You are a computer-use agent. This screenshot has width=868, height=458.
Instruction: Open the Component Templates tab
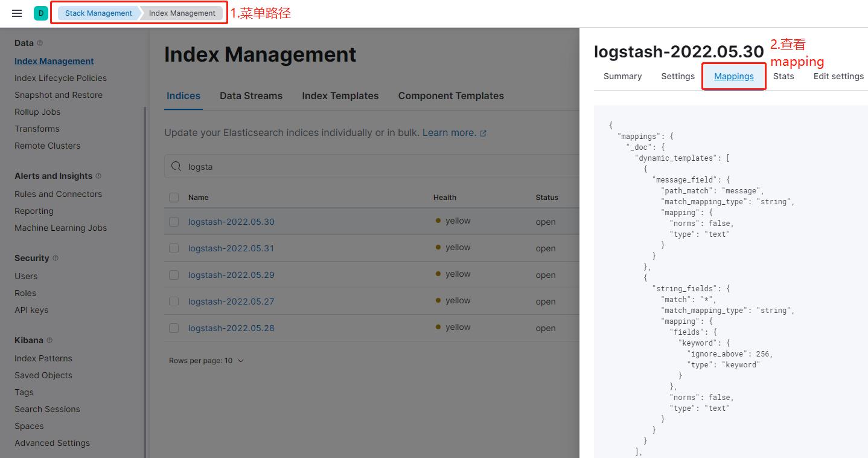click(451, 96)
